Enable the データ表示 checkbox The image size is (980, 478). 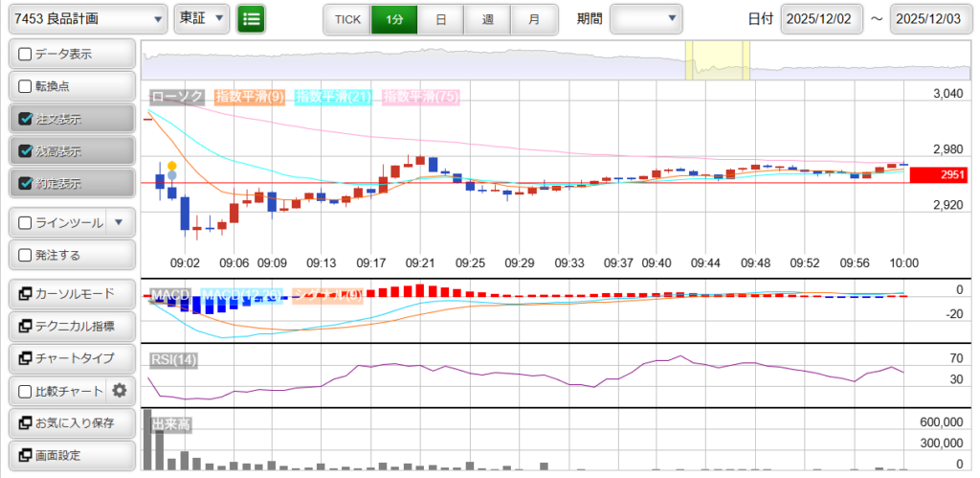[x=26, y=54]
